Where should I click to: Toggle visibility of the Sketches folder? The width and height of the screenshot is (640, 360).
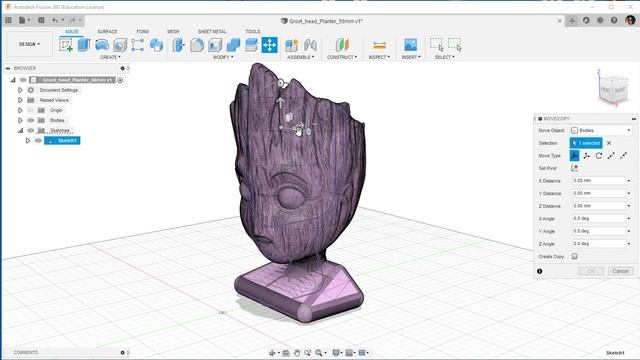click(x=31, y=131)
